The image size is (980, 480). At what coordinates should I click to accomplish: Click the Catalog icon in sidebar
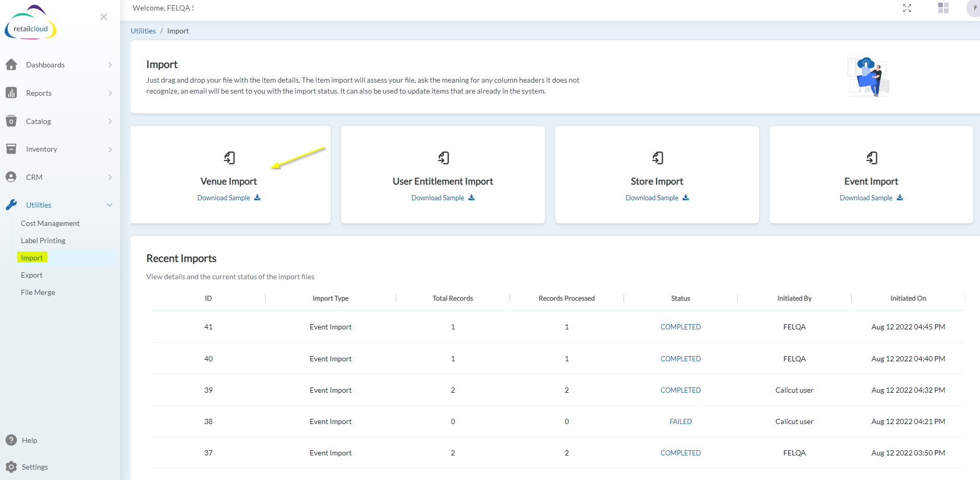tap(11, 121)
